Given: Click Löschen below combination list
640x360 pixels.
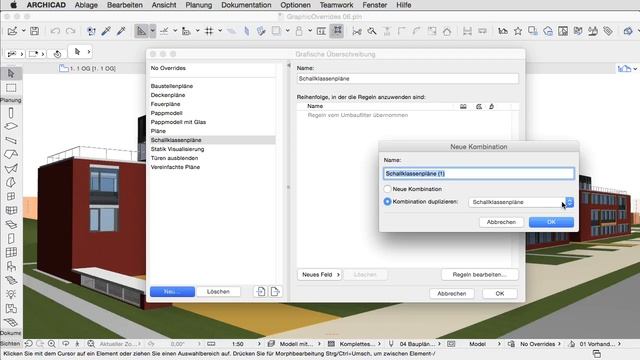Looking at the screenshot, I should point(218,291).
